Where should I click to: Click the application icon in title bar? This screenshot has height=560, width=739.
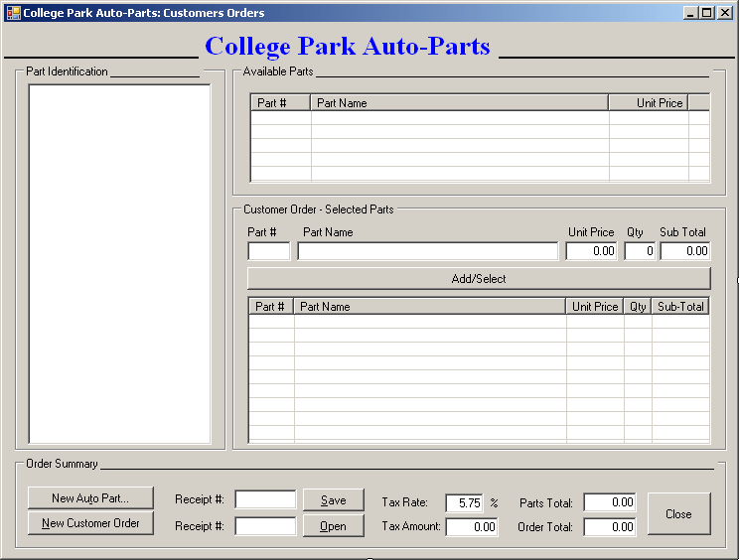13,13
